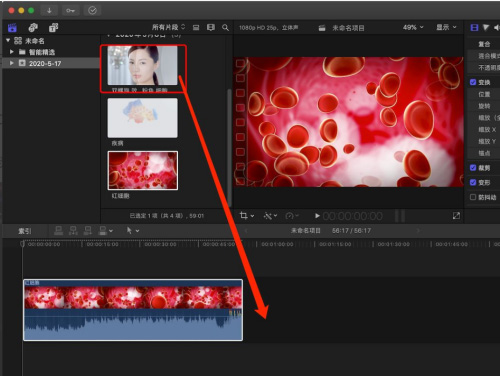
Task: Expand the 2020-5-17 event triangle
Action: (x=12, y=63)
